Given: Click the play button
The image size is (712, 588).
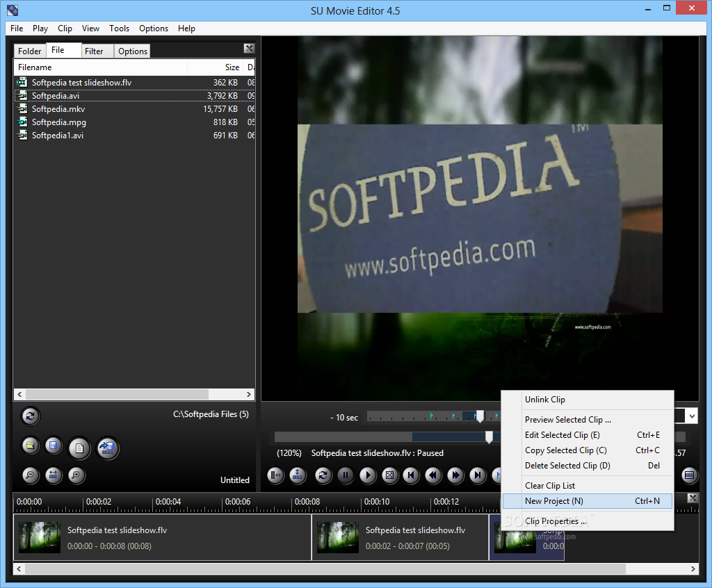Looking at the screenshot, I should point(367,475).
